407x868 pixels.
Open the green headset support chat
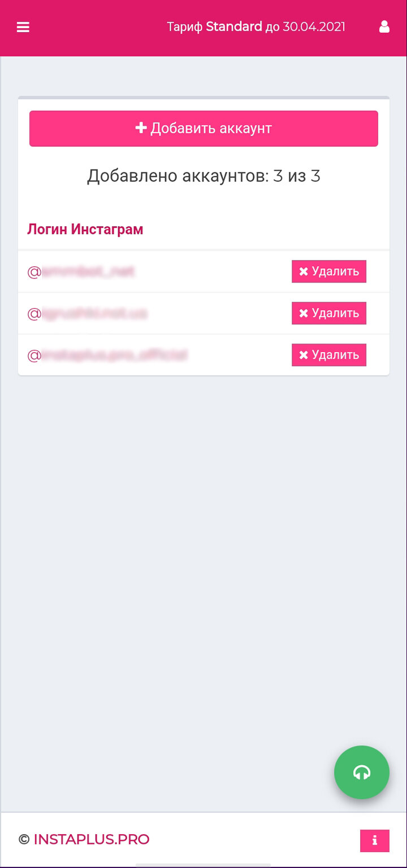point(362,772)
